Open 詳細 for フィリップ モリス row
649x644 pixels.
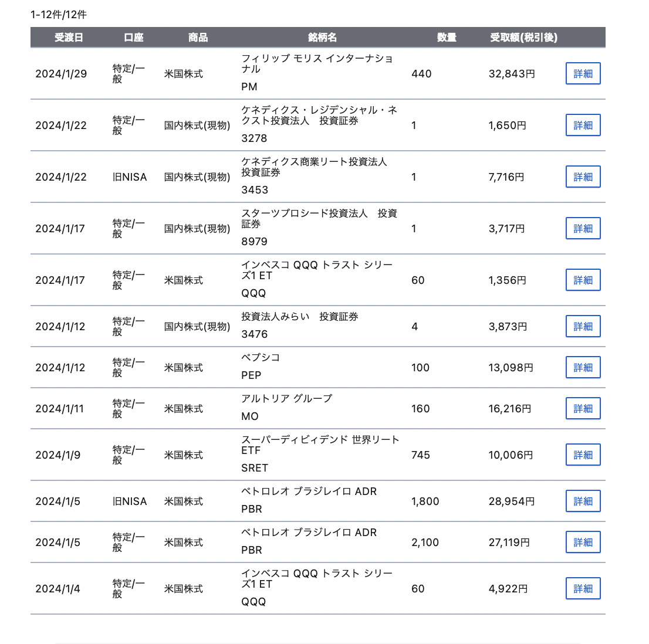(583, 74)
